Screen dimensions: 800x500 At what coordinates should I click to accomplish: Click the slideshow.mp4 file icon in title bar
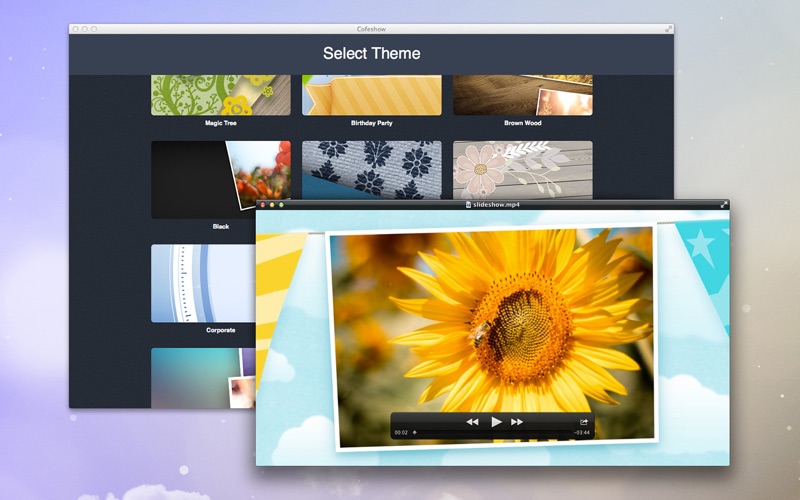(470, 204)
